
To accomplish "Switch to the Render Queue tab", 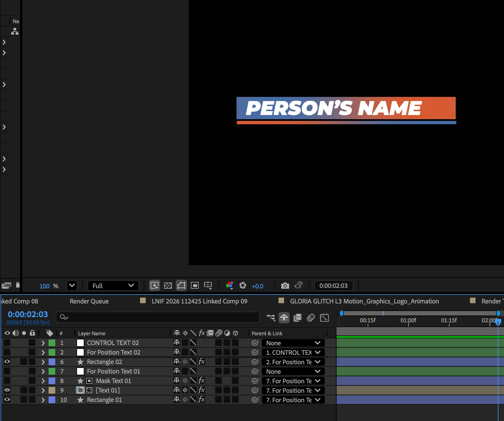I will point(89,301).
